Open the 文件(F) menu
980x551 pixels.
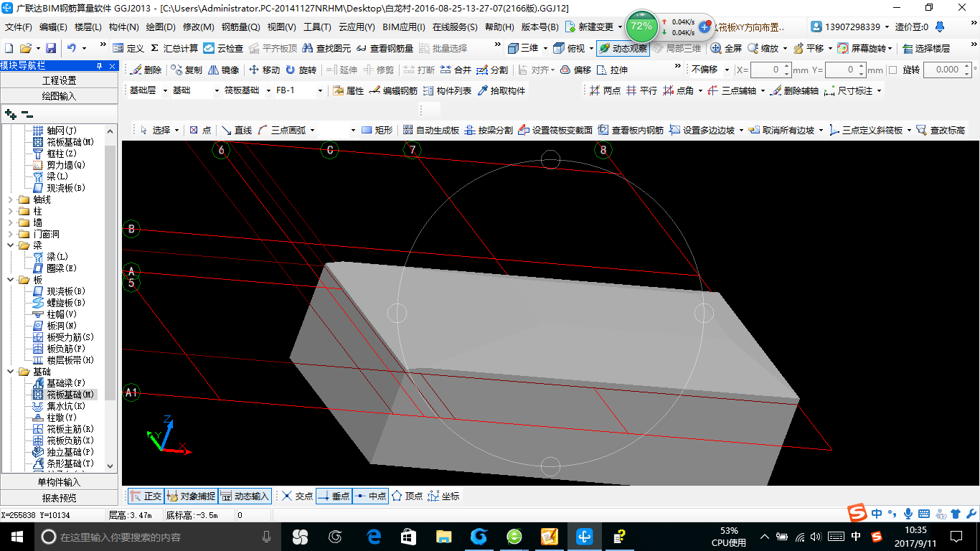19,27
